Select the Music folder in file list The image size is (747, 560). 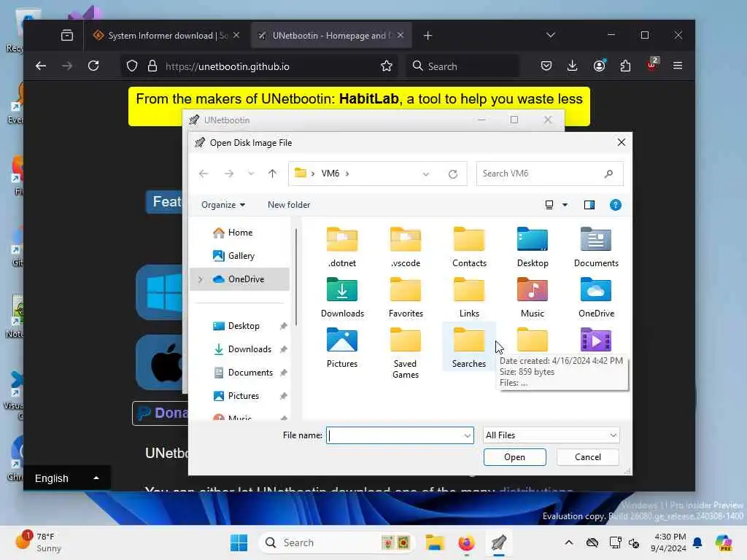532,297
